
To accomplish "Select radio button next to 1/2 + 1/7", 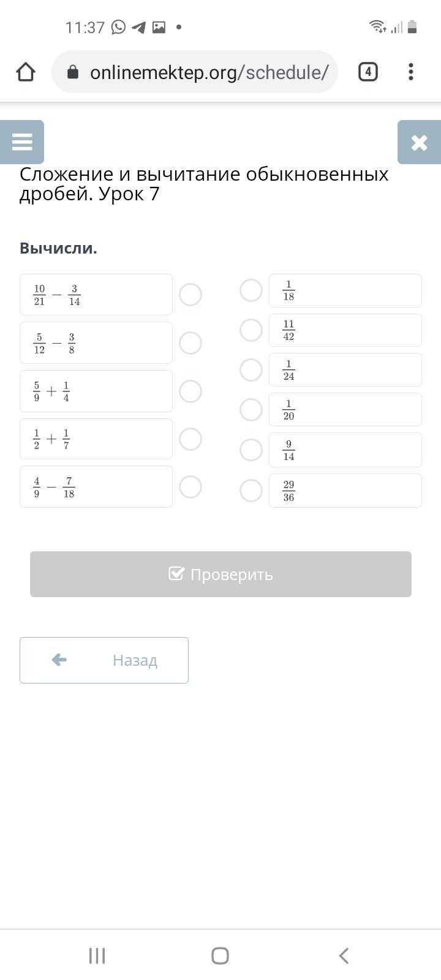I will [190, 439].
